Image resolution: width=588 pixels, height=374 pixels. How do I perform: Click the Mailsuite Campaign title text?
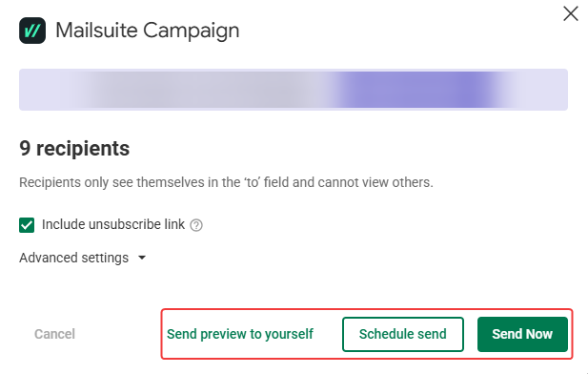148,31
